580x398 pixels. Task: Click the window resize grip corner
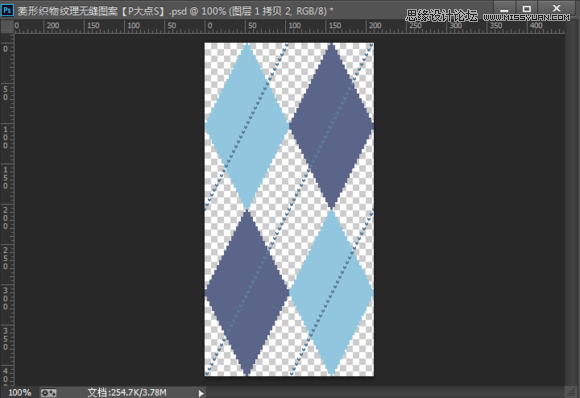coord(572,392)
